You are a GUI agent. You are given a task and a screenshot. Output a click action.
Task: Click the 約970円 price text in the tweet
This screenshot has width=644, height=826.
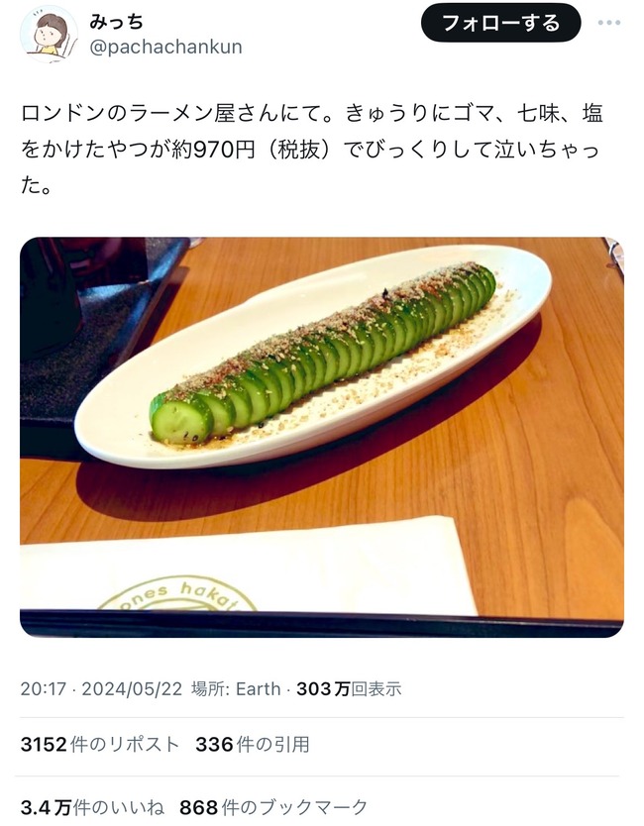[x=213, y=151]
